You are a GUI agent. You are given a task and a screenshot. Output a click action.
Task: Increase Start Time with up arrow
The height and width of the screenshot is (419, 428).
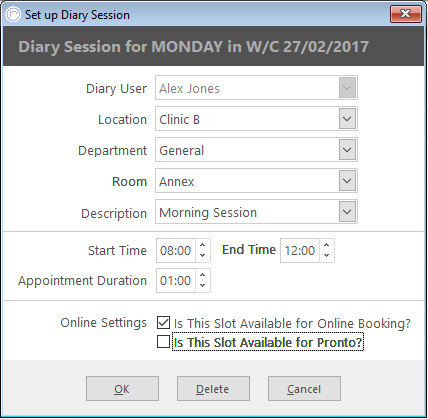(x=203, y=245)
